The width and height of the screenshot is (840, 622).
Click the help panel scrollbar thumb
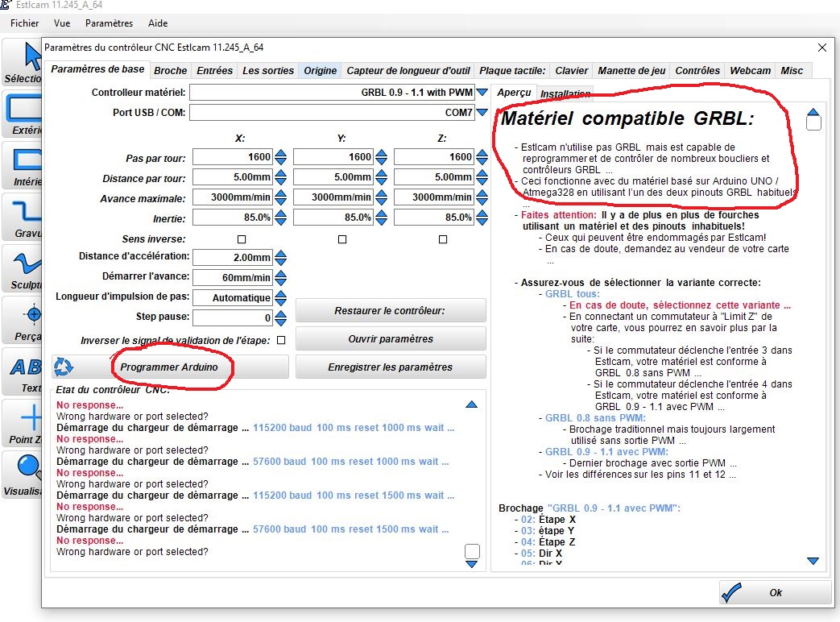pos(813,122)
